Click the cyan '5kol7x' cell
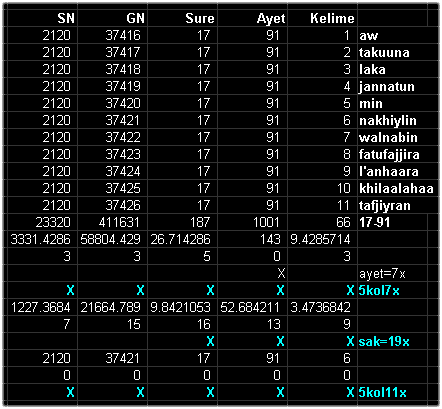Image resolution: width=442 pixels, height=409 pixels. 392,290
